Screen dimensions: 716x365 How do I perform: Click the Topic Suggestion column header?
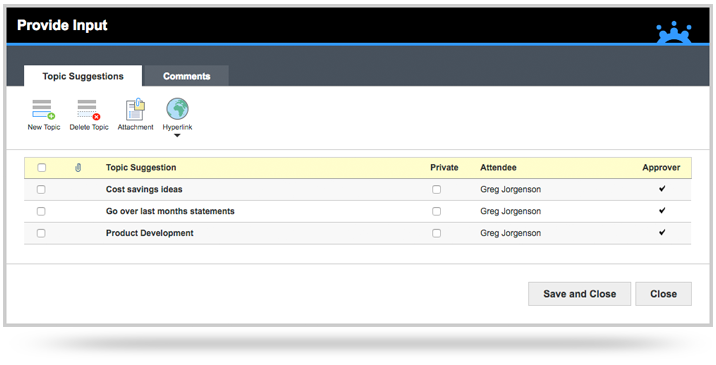[141, 168]
